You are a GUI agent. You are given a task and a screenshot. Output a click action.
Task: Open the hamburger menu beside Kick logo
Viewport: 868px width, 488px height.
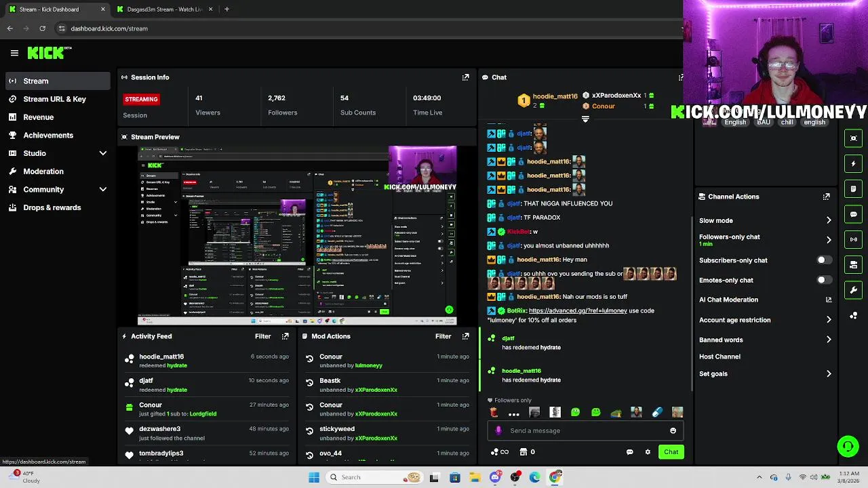pos(14,53)
